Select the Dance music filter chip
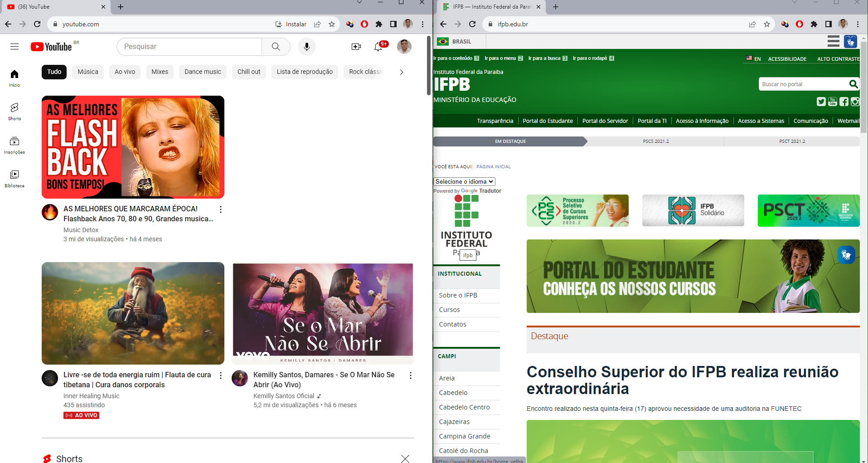Image resolution: width=868 pixels, height=463 pixels. [x=203, y=72]
